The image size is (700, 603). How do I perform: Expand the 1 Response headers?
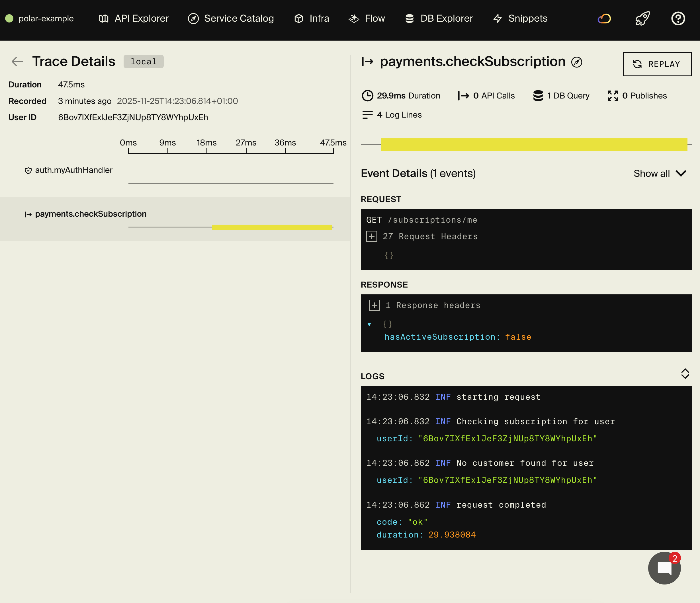(374, 305)
